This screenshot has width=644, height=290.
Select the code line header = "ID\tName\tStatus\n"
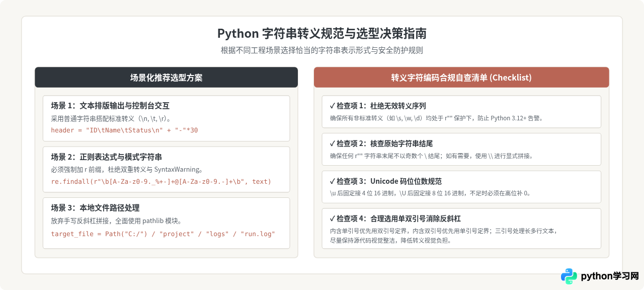point(124,130)
